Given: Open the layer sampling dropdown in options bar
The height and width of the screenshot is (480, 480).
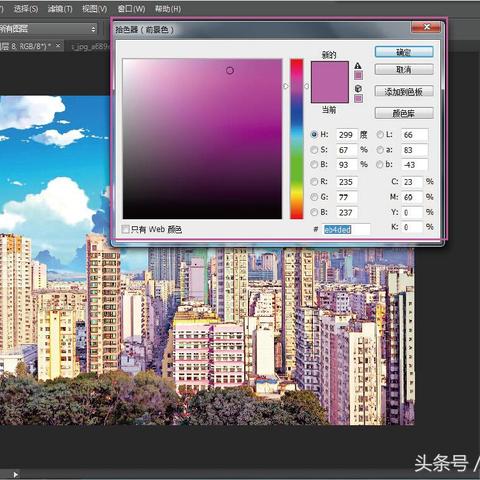Looking at the screenshot, I should pyautogui.click(x=49, y=29).
